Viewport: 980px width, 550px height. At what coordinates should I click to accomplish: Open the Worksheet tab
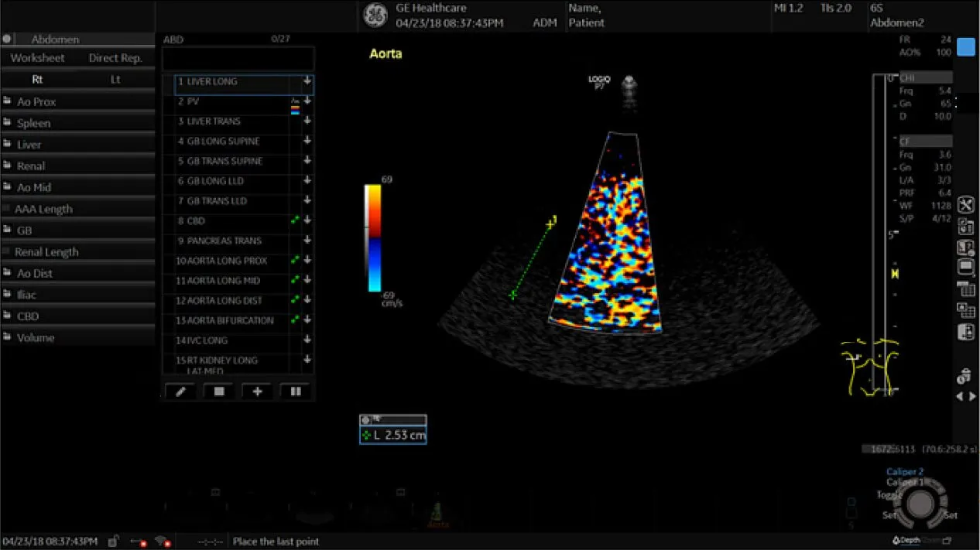[x=37, y=58]
